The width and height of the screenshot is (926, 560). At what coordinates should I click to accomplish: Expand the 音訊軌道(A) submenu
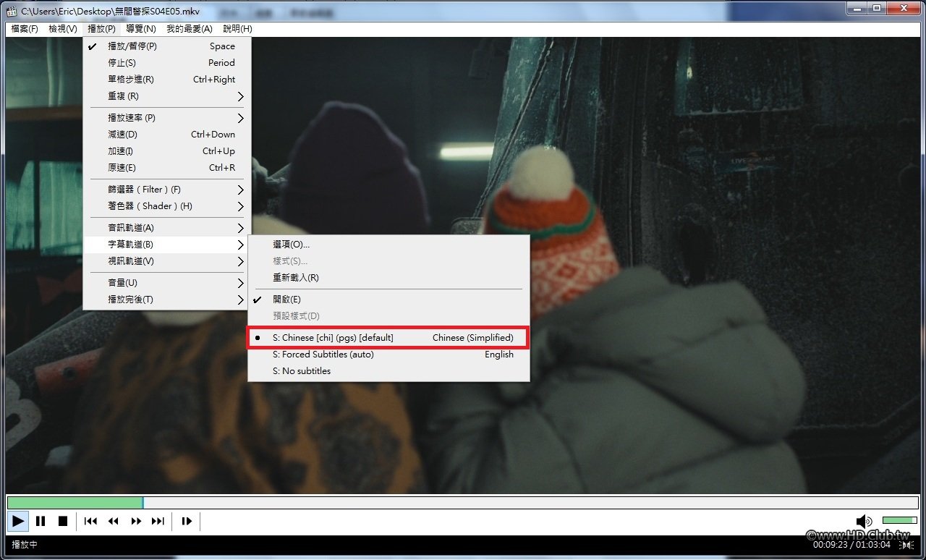point(167,228)
